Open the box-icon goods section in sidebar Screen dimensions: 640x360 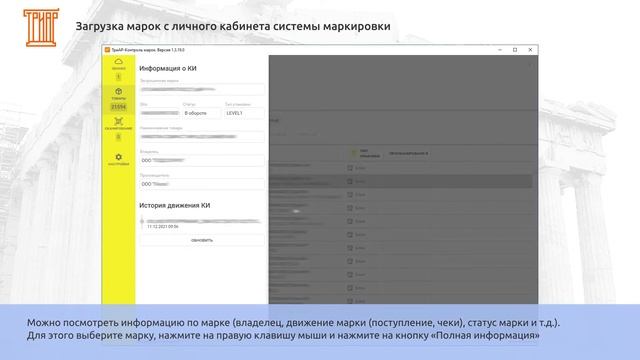tap(118, 94)
